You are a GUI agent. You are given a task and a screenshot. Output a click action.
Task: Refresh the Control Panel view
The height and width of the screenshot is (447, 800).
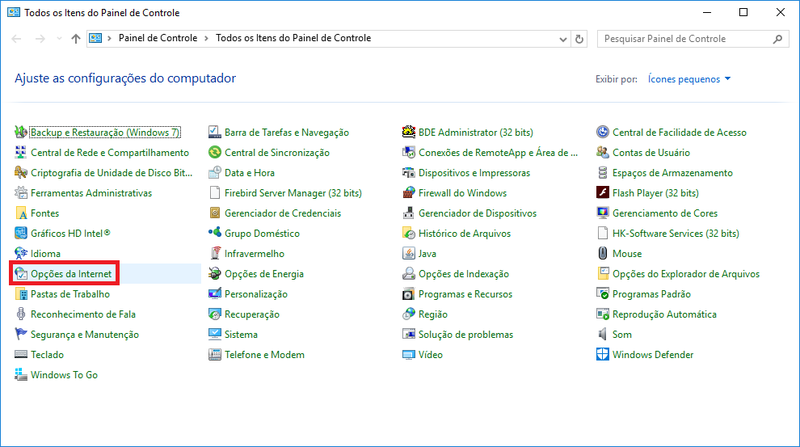coord(580,39)
